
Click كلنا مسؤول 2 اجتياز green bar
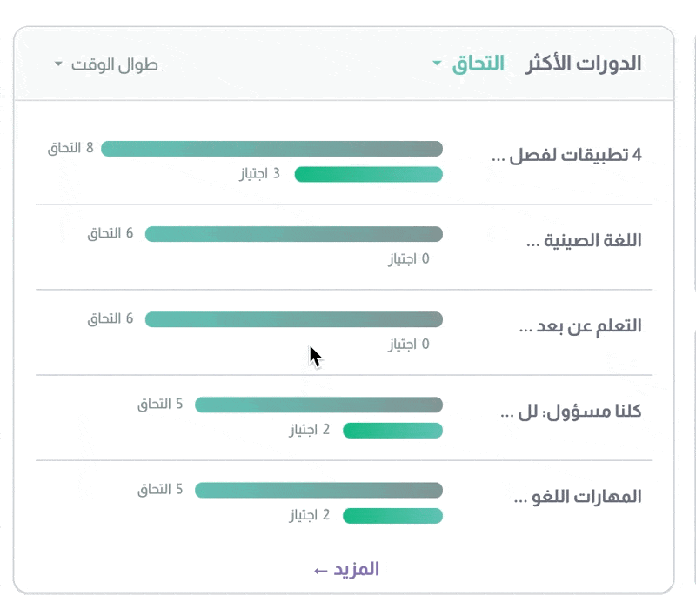pos(393,431)
